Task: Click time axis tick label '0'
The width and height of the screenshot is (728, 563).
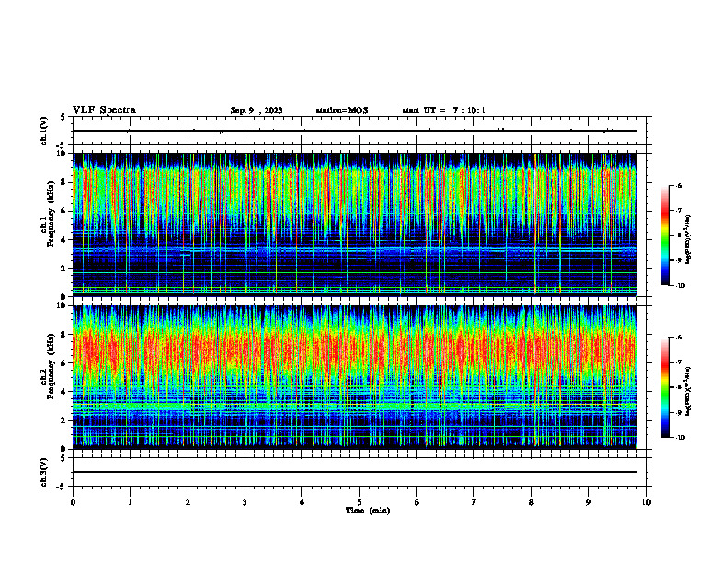Action: click(73, 502)
